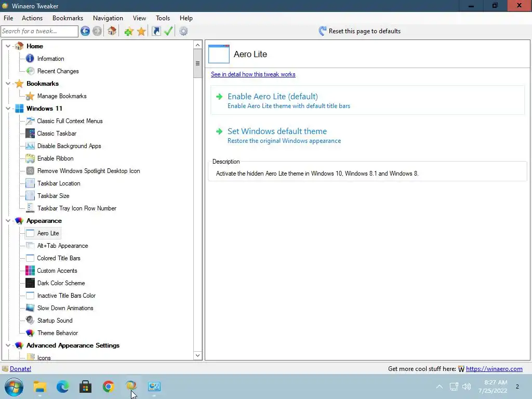Viewport: 532px width, 399px height.
Task: Click the Startup Sound speaker icon
Action: (x=30, y=320)
